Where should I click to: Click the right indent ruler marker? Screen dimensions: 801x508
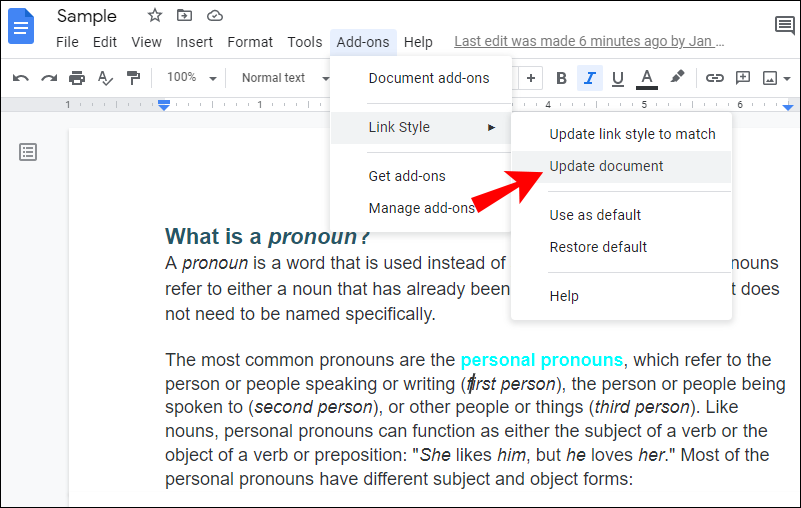click(x=788, y=106)
